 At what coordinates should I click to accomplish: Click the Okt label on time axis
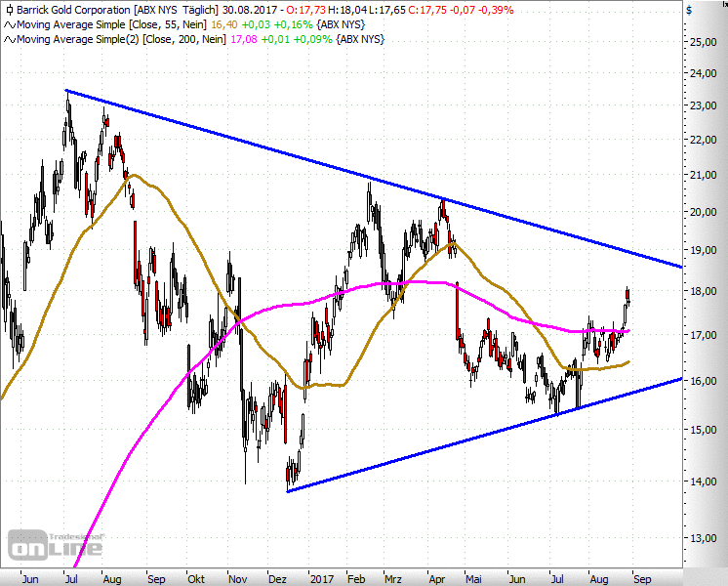[196, 579]
